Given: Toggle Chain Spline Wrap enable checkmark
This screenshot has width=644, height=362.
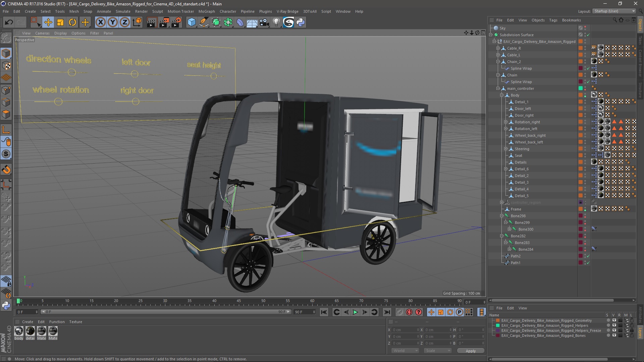Looking at the screenshot, I should tap(588, 82).
